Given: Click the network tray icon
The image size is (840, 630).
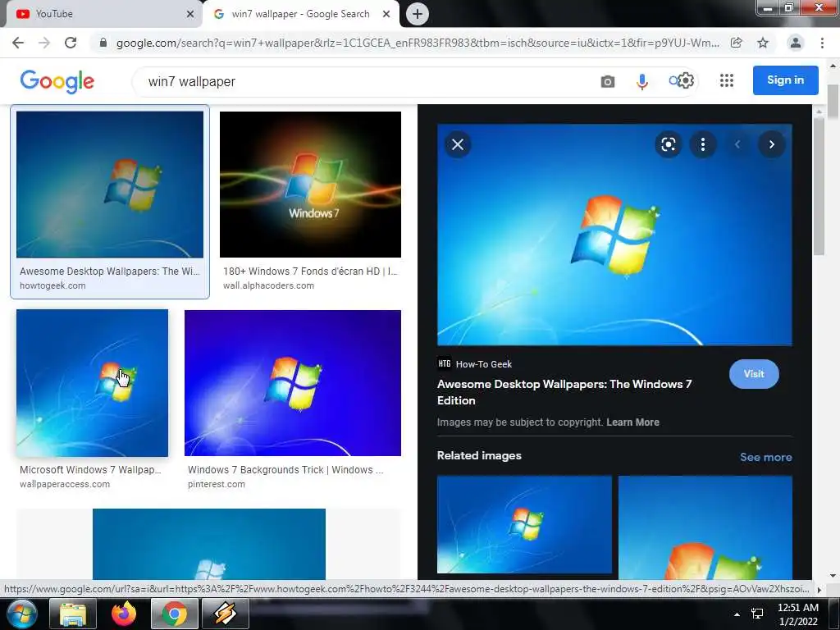Looking at the screenshot, I should pos(757,614).
